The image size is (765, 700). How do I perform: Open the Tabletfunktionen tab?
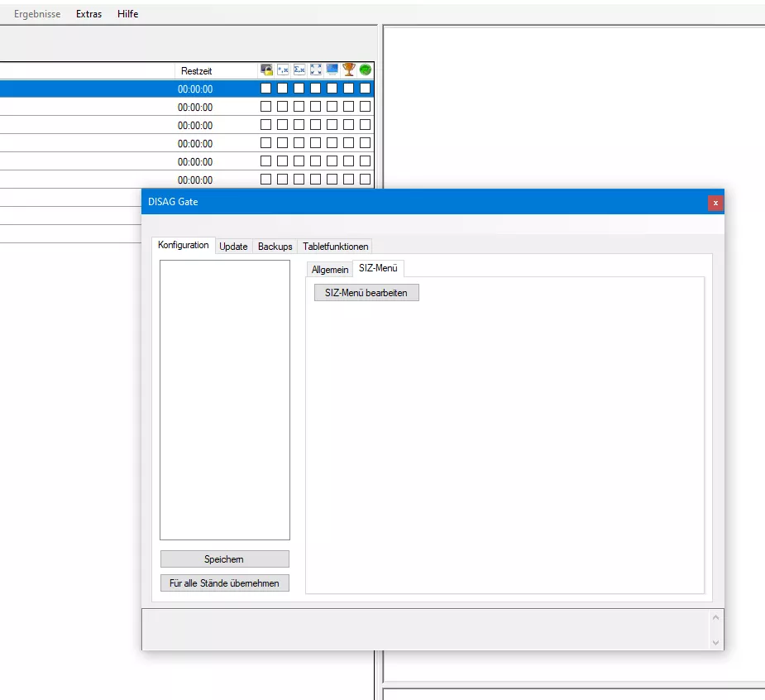(x=335, y=247)
